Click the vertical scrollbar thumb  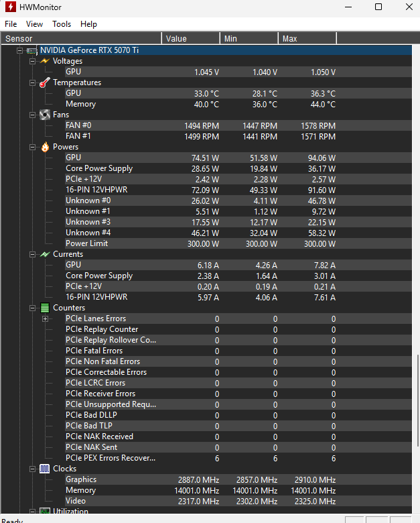[x=418, y=400]
